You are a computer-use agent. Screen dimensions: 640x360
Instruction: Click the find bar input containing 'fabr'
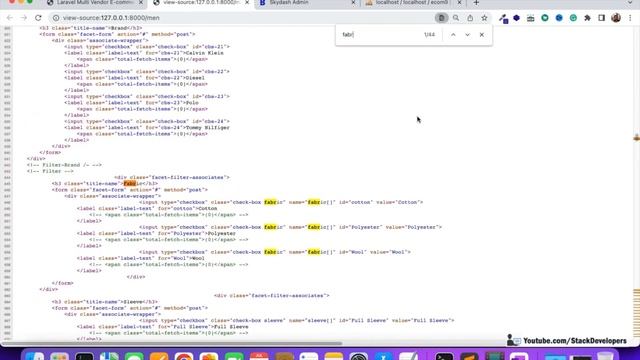point(380,35)
